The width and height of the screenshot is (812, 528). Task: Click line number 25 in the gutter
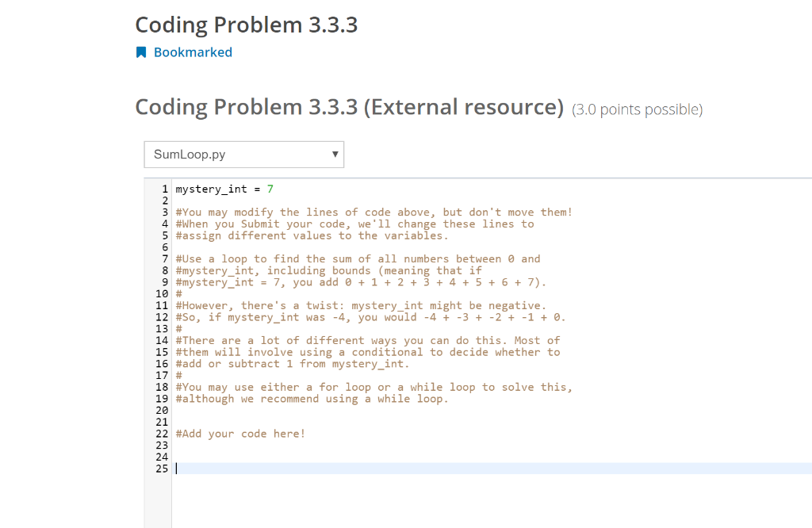(162, 469)
